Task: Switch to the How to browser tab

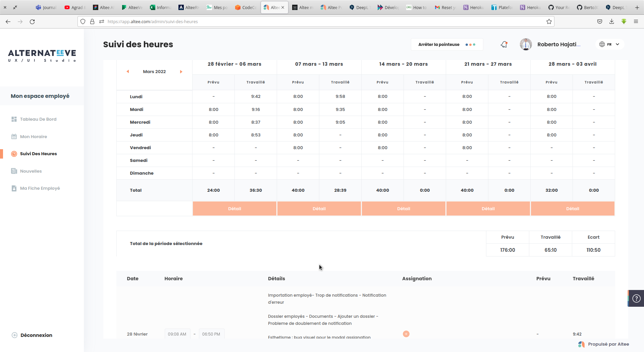Action: click(417, 7)
